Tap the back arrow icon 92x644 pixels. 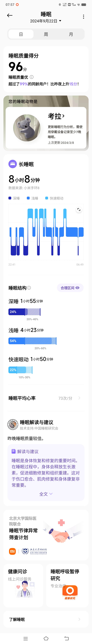click(x=10, y=15)
